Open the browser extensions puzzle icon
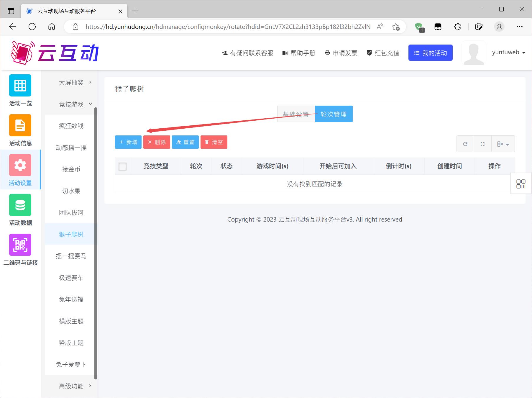 (457, 27)
